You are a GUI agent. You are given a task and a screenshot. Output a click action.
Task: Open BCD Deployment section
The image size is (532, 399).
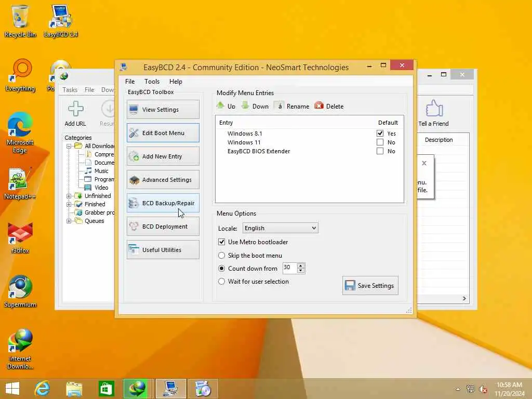click(x=163, y=227)
